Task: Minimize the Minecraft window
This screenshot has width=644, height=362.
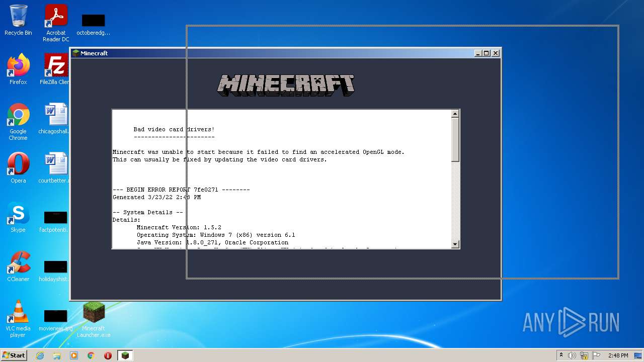Action: point(477,53)
